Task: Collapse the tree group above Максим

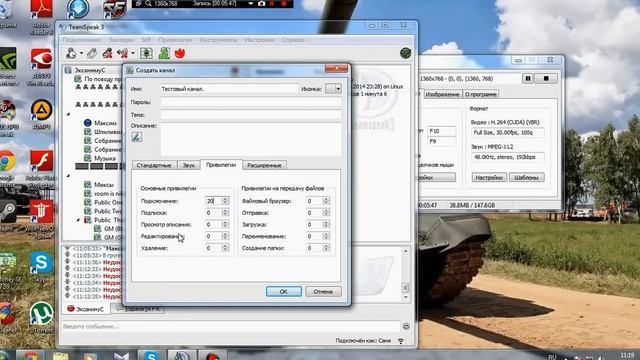Action: [68, 114]
